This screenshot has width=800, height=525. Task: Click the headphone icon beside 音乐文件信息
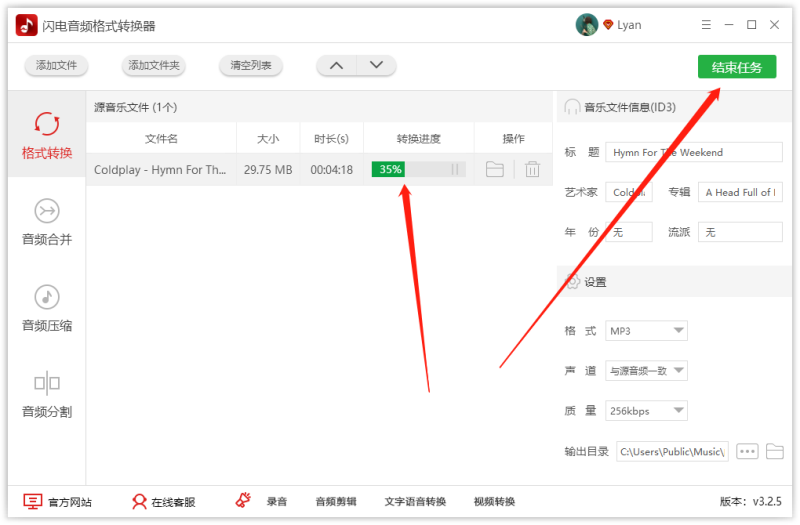(x=572, y=107)
